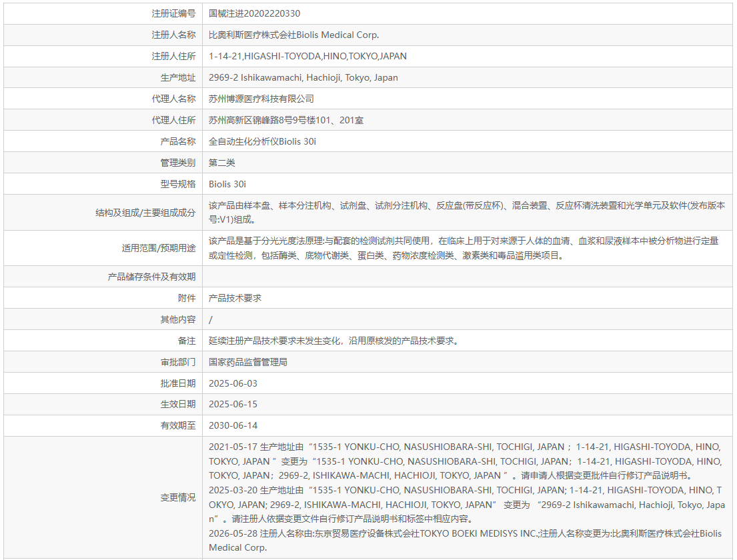Click the 附件 label
The height and width of the screenshot is (560, 737).
click(x=187, y=298)
